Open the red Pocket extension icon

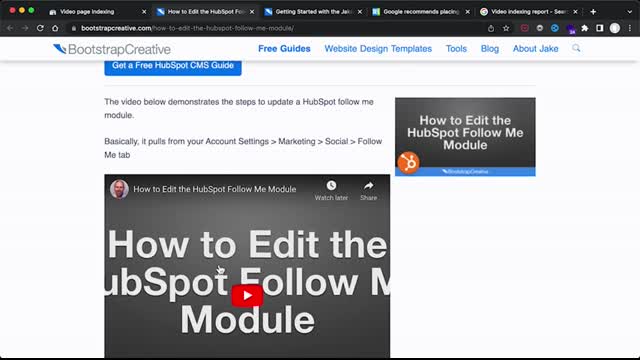coord(524,28)
